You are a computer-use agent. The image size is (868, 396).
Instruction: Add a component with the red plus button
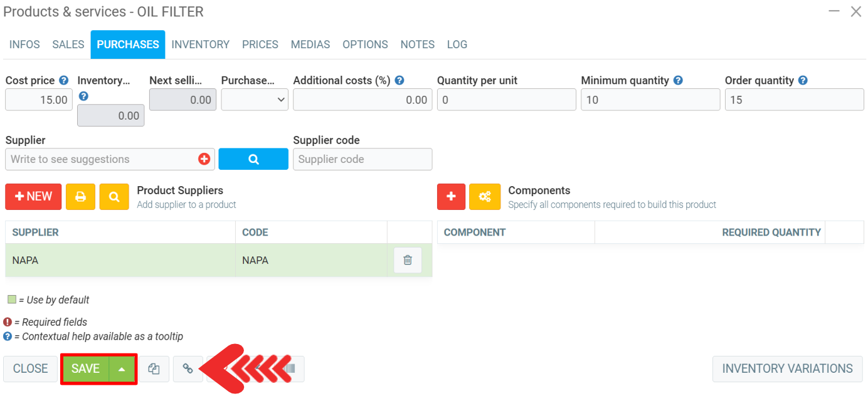(451, 197)
